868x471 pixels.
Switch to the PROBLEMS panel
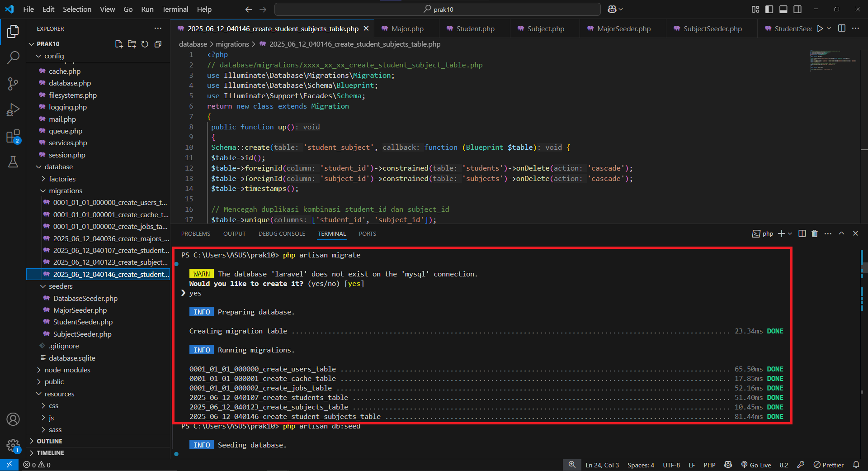(x=195, y=233)
